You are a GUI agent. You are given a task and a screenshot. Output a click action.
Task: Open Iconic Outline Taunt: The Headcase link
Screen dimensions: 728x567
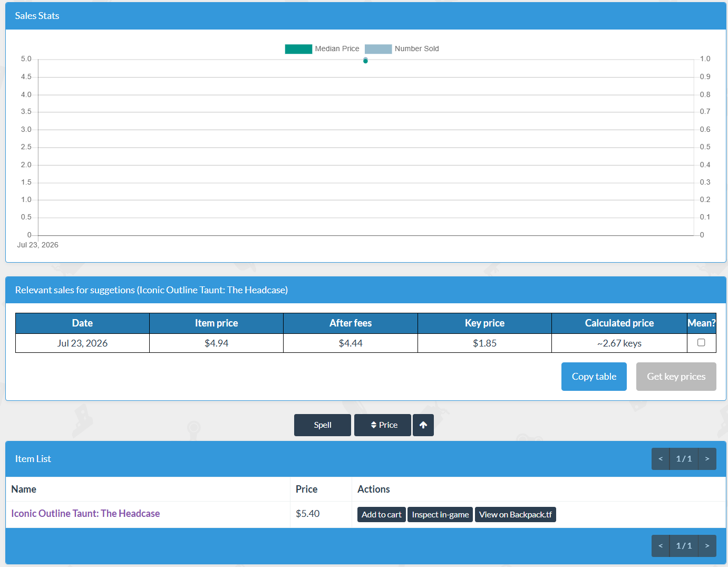85,514
